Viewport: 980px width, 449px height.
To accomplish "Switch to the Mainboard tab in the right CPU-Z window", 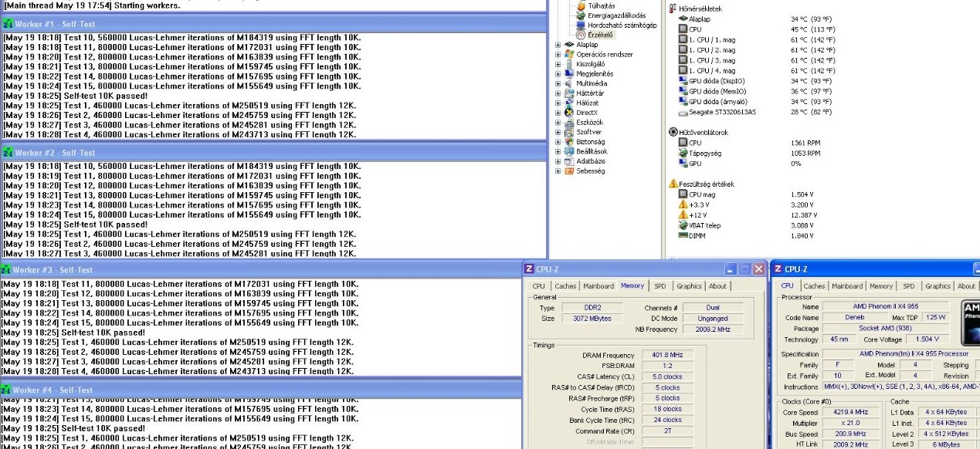I will click(848, 286).
